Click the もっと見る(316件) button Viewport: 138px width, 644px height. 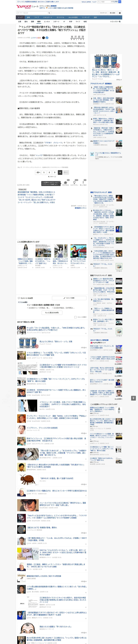click(x=52, y=313)
